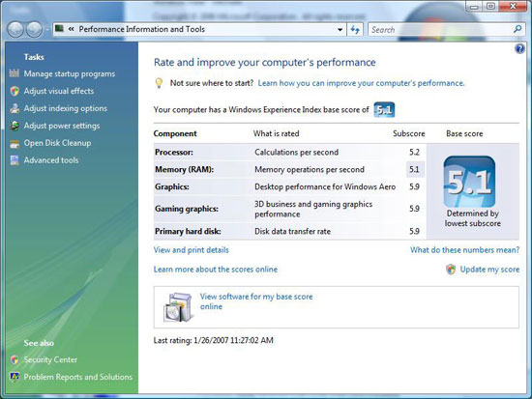Open Learn more about the scores online
Image resolution: width=532 pixels, height=399 pixels.
[216, 270]
